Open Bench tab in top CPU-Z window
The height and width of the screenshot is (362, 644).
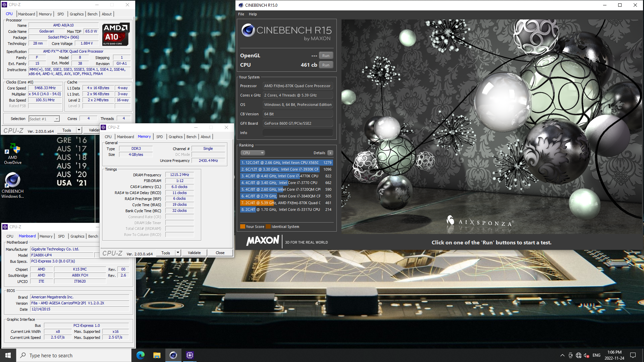92,14
